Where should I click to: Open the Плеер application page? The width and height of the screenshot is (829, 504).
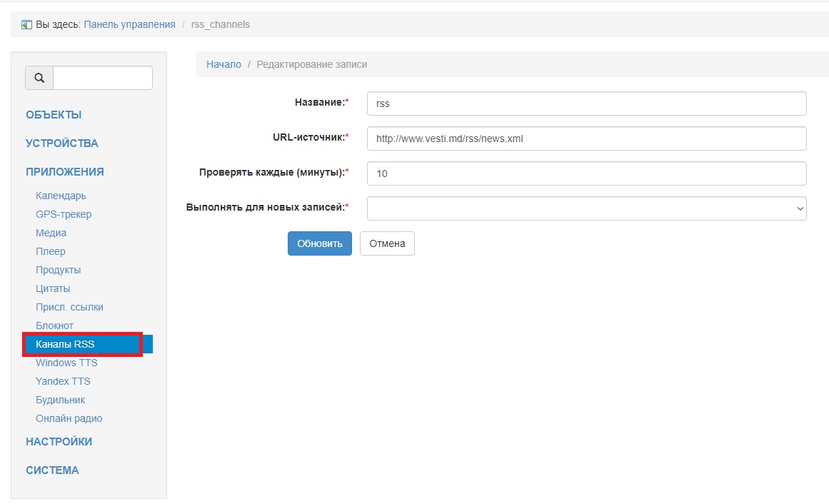point(50,251)
